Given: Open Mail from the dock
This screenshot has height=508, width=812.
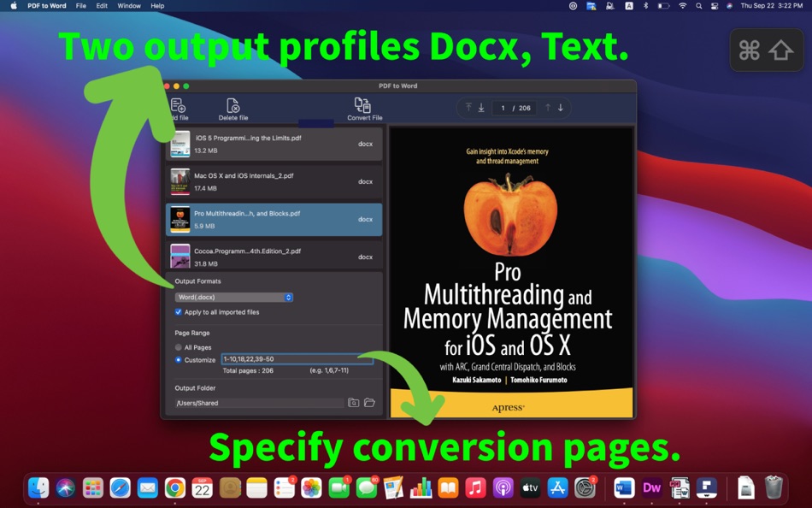Looking at the screenshot, I should click(x=148, y=487).
